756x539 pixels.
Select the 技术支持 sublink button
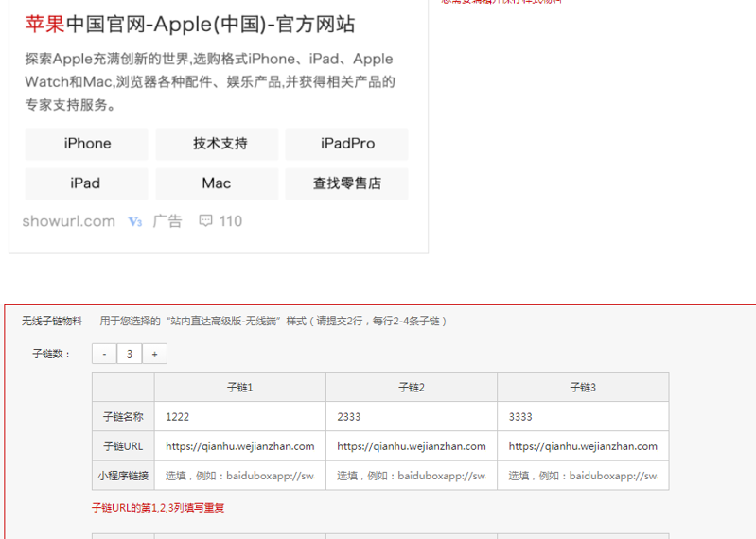[217, 144]
